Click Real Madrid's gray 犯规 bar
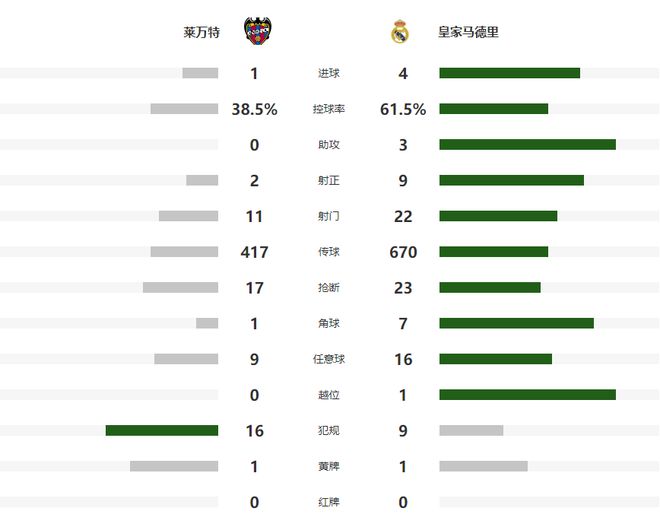 (471, 431)
